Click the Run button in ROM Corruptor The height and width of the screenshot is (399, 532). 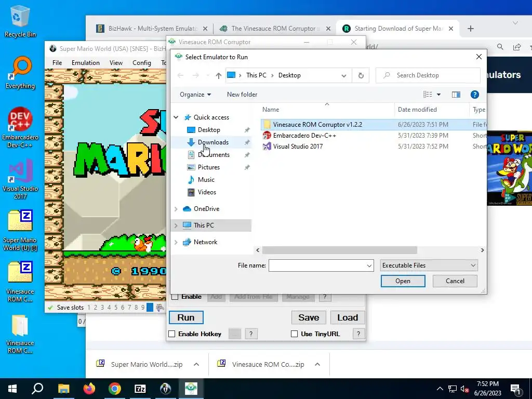point(186,317)
